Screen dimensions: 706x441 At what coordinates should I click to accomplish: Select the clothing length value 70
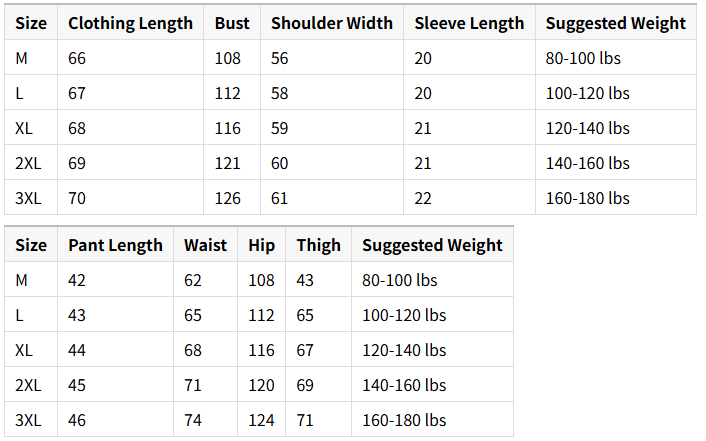[x=77, y=198]
